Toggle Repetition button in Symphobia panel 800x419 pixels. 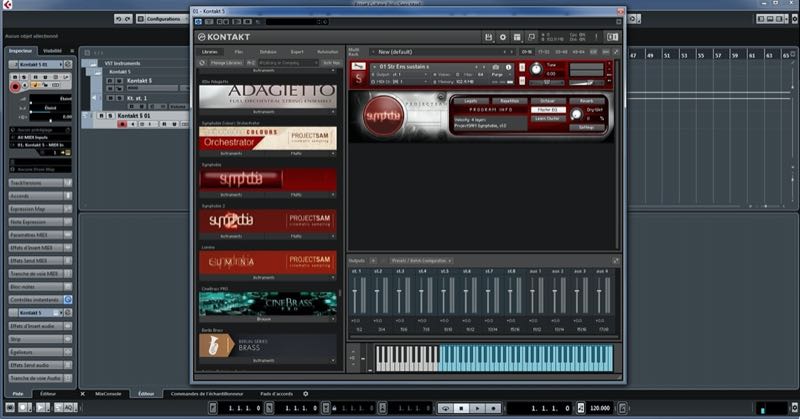tap(509, 101)
